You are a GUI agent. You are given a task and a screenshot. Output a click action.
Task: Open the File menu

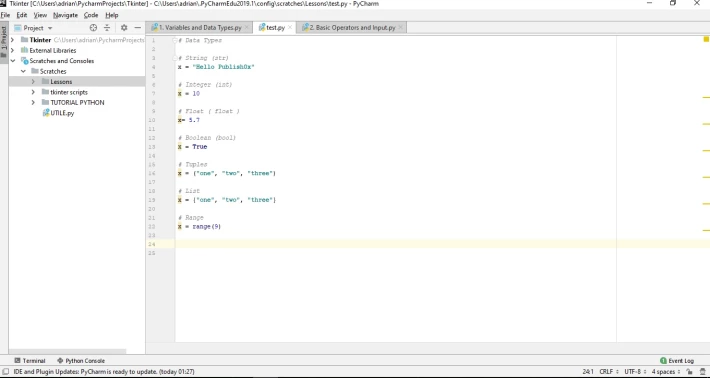tap(5, 15)
